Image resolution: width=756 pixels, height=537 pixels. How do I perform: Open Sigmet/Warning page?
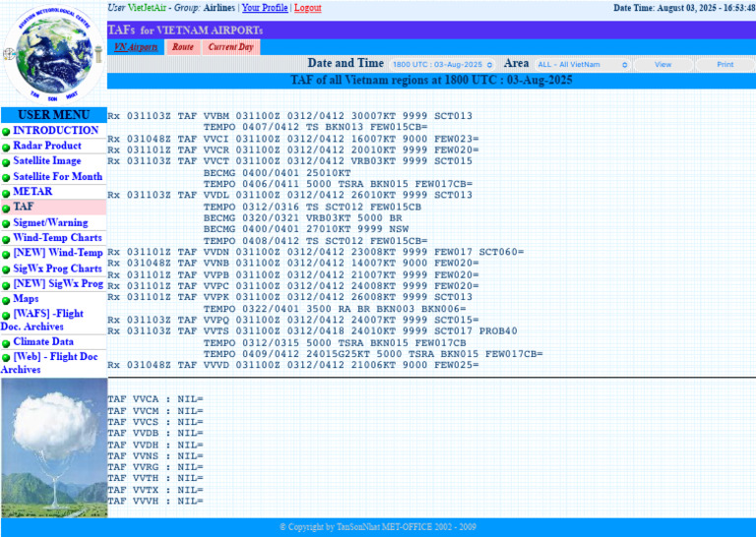click(50, 222)
